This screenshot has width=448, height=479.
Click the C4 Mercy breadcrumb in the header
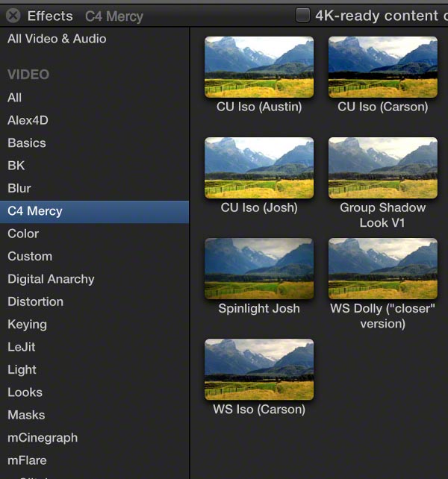[x=114, y=16]
